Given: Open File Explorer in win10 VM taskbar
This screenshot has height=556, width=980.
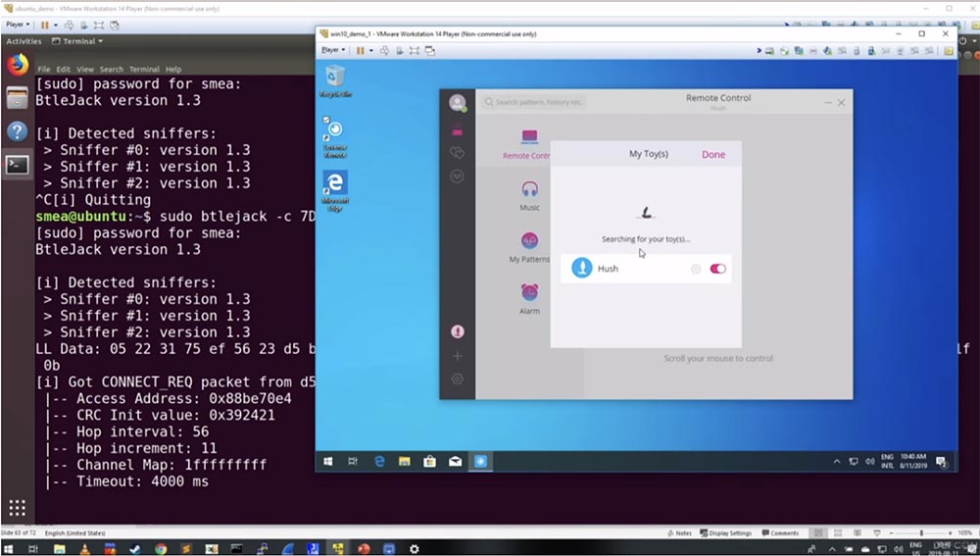Looking at the screenshot, I should pyautogui.click(x=405, y=462).
